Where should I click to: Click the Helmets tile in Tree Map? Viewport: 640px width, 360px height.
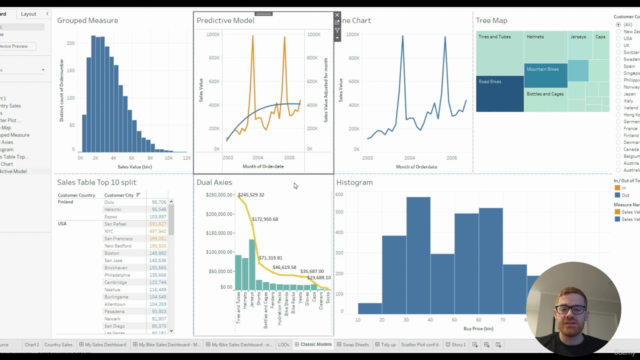click(545, 47)
